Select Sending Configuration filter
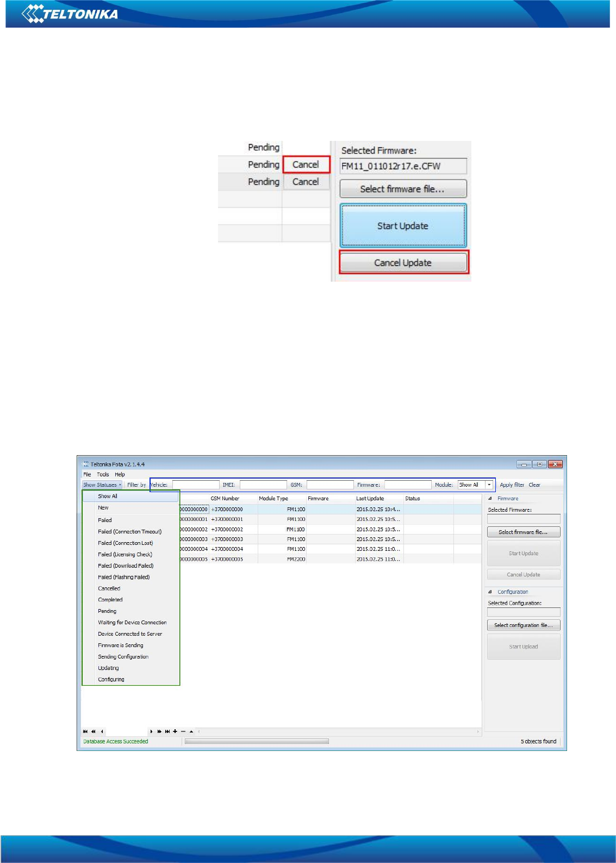The width and height of the screenshot is (616, 863). tap(130, 656)
